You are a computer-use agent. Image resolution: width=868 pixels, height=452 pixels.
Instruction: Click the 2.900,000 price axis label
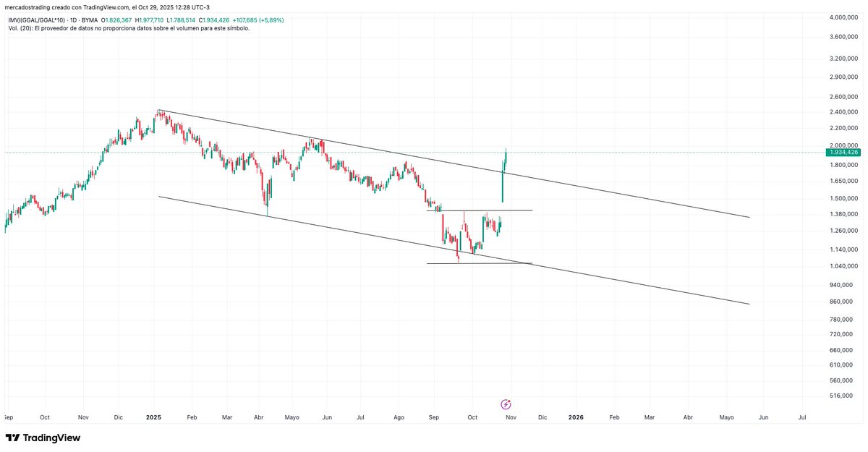[844, 77]
